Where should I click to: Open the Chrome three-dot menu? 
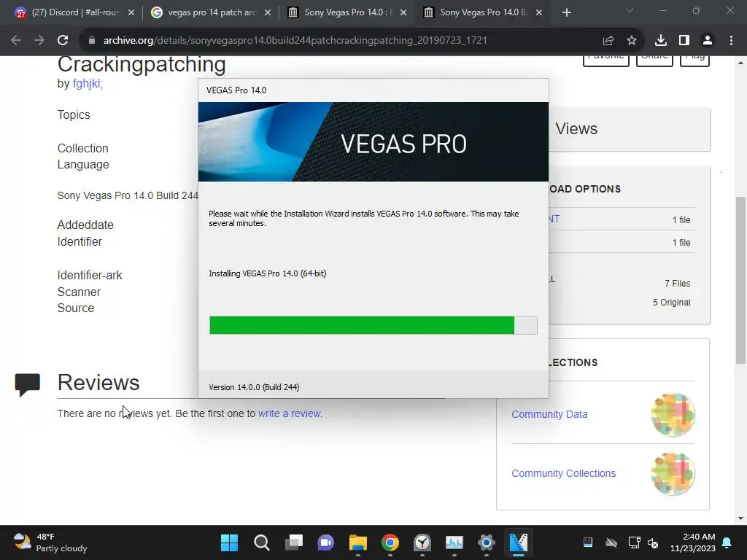point(731,41)
